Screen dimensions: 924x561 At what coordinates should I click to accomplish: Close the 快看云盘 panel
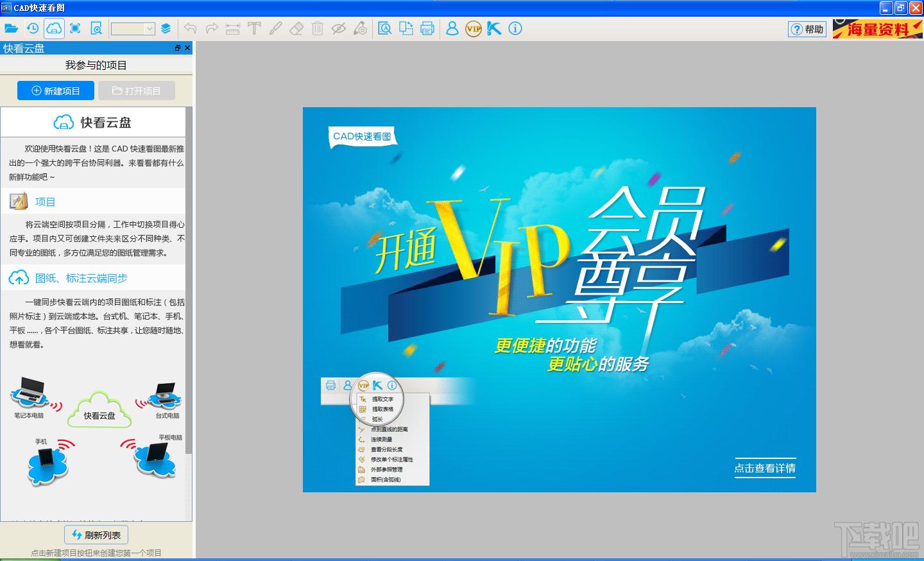click(187, 48)
